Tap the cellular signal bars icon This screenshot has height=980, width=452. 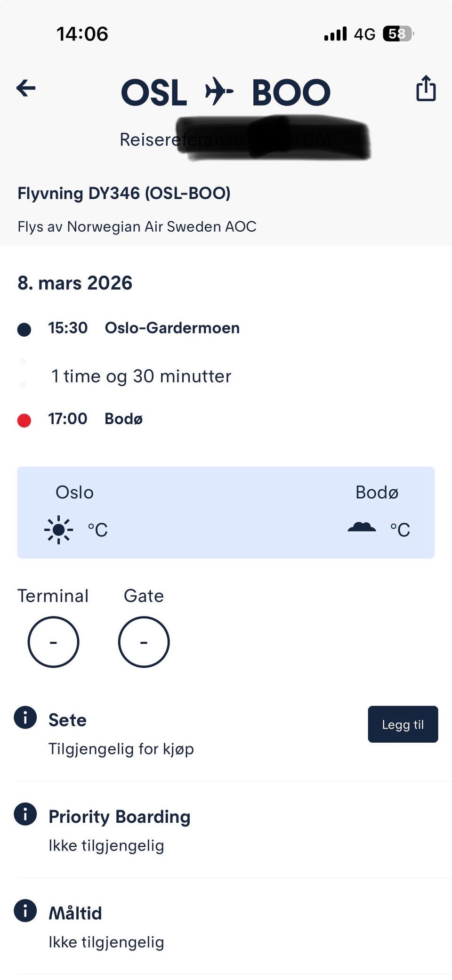coord(335,34)
